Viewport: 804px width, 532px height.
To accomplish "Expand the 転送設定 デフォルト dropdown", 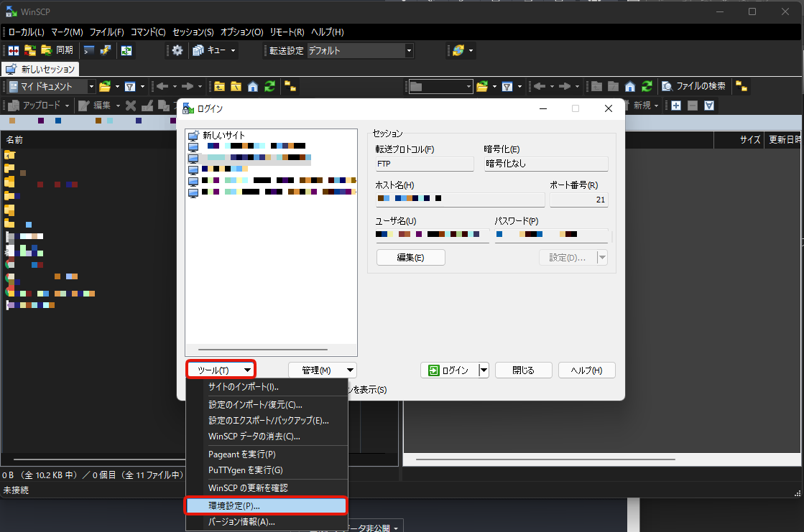I will [x=409, y=50].
